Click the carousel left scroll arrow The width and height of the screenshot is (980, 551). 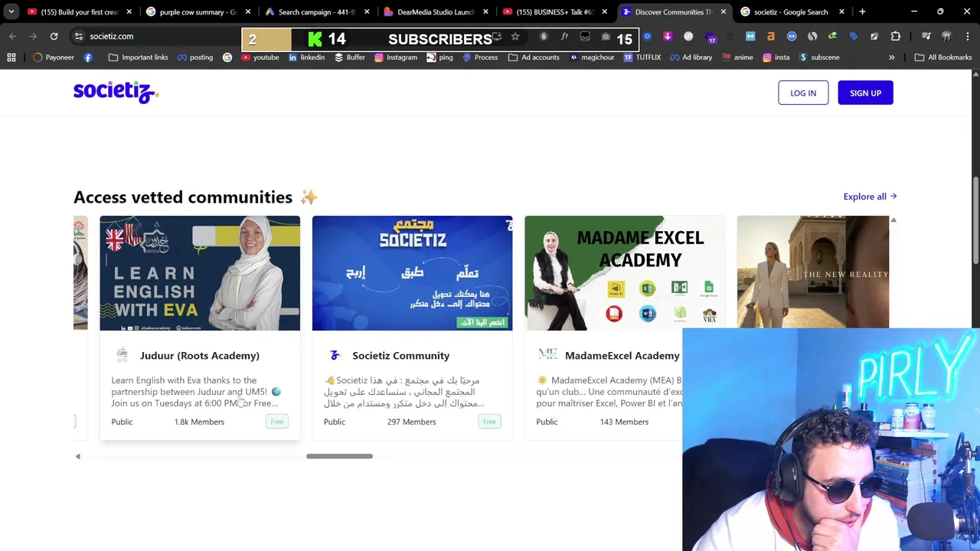point(77,456)
